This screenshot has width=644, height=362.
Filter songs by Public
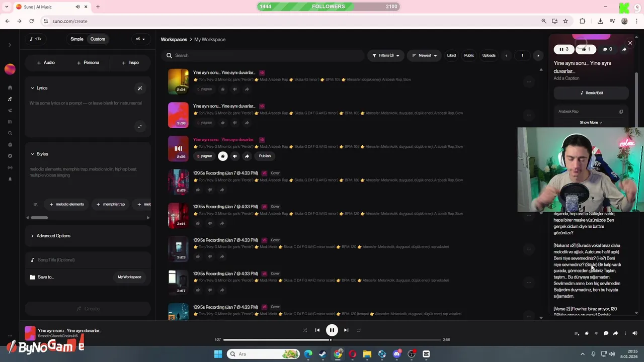point(469,55)
